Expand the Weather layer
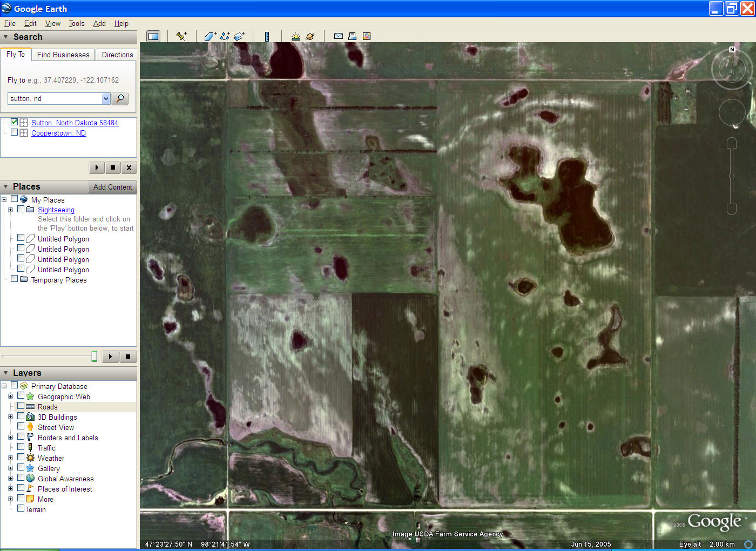The height and width of the screenshot is (551, 756). pyautogui.click(x=10, y=458)
